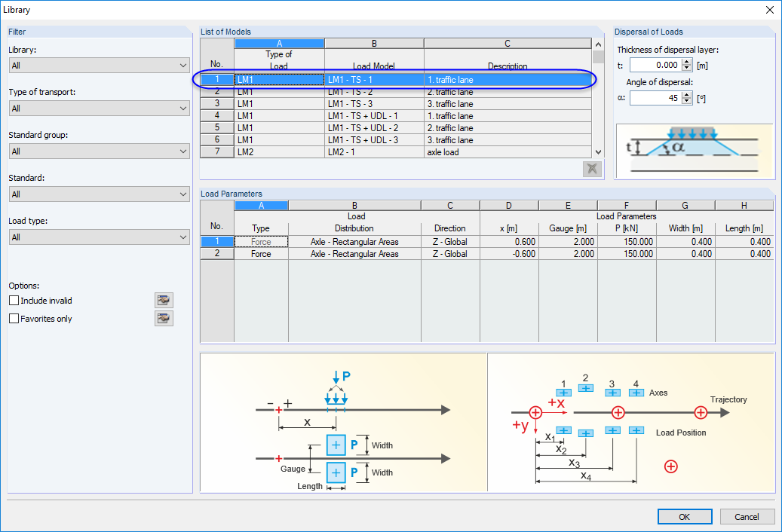Click Axle - Rectangular Areas in row 2
The height and width of the screenshot is (532, 782).
click(354, 253)
